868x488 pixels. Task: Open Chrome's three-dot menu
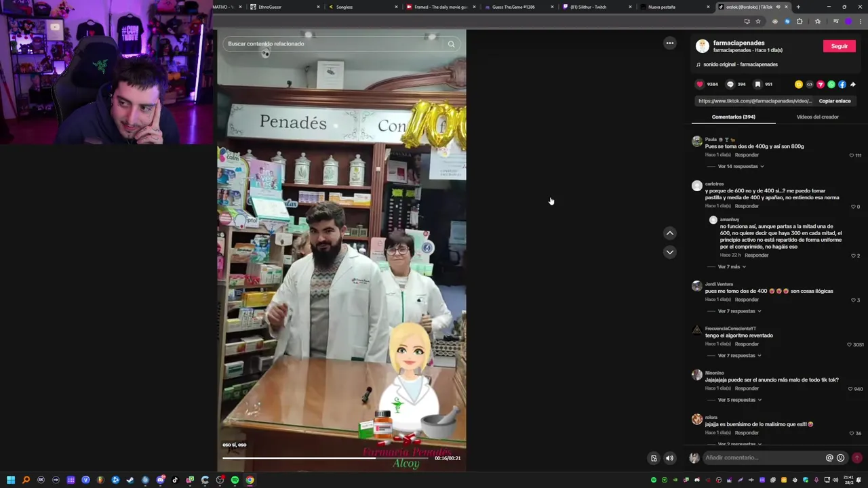859,21
